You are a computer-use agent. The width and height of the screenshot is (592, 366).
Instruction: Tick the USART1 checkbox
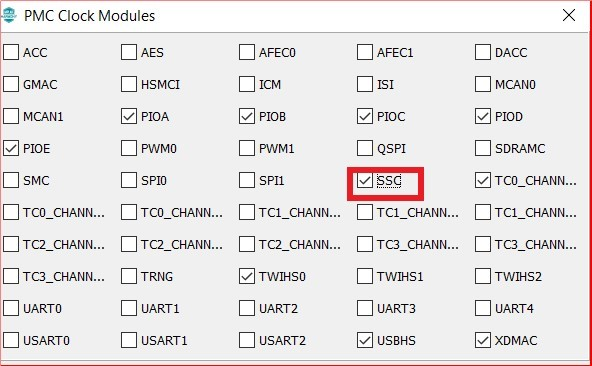pos(129,340)
